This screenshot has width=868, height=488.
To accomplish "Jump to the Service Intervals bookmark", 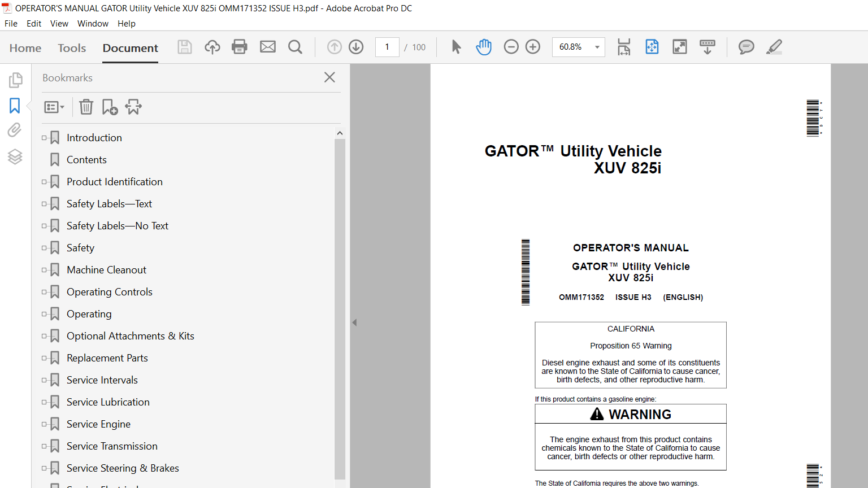I will 102,380.
